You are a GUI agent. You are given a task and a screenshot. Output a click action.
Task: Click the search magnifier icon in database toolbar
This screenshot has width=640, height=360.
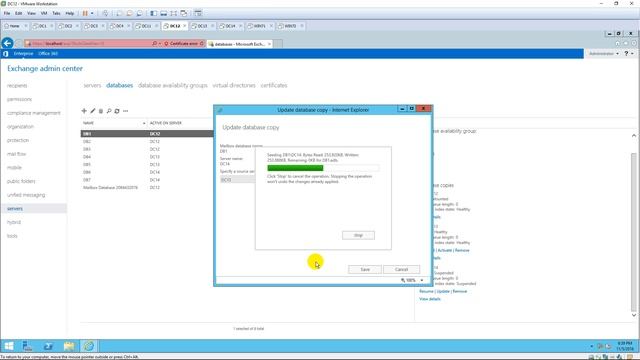[x=109, y=111]
